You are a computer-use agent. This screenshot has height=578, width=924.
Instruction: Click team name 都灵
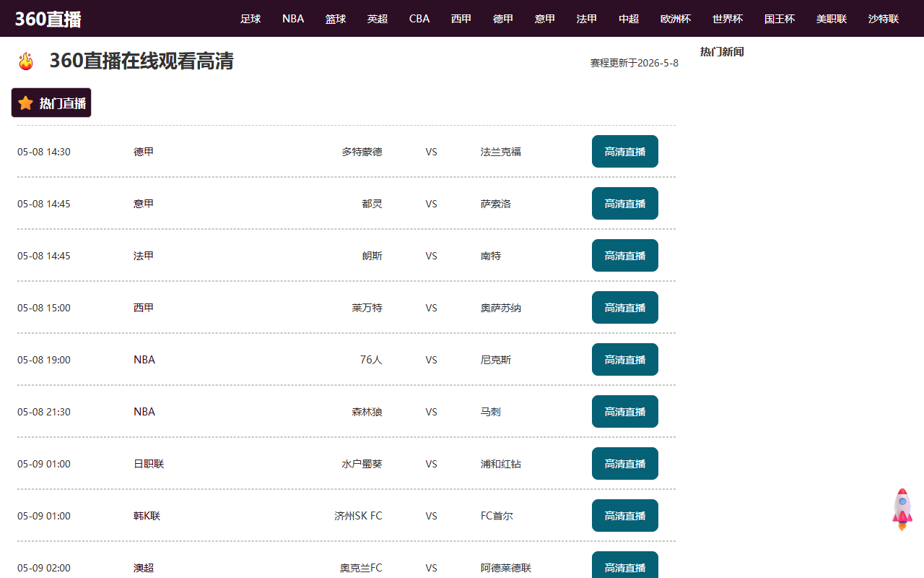[x=372, y=204]
